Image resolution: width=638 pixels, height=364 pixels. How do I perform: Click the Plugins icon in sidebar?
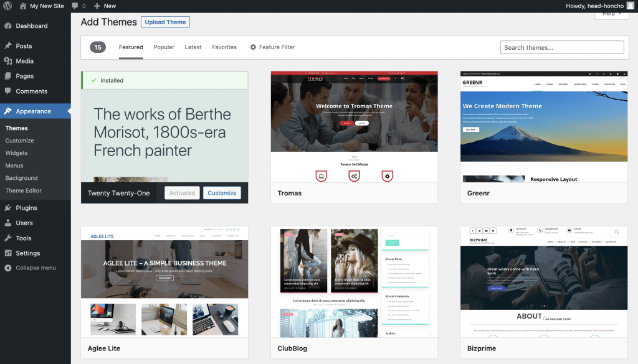click(x=8, y=208)
